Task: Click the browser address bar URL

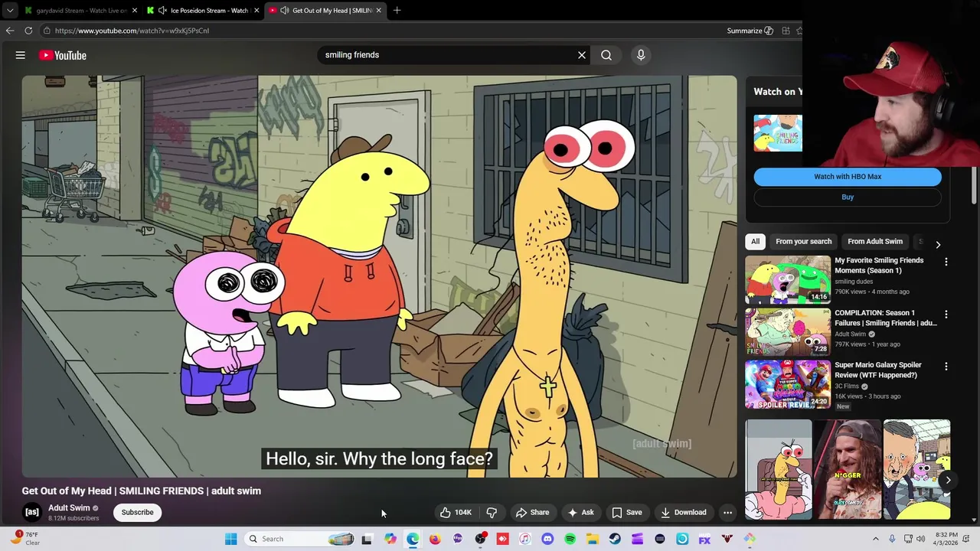Action: point(132,31)
